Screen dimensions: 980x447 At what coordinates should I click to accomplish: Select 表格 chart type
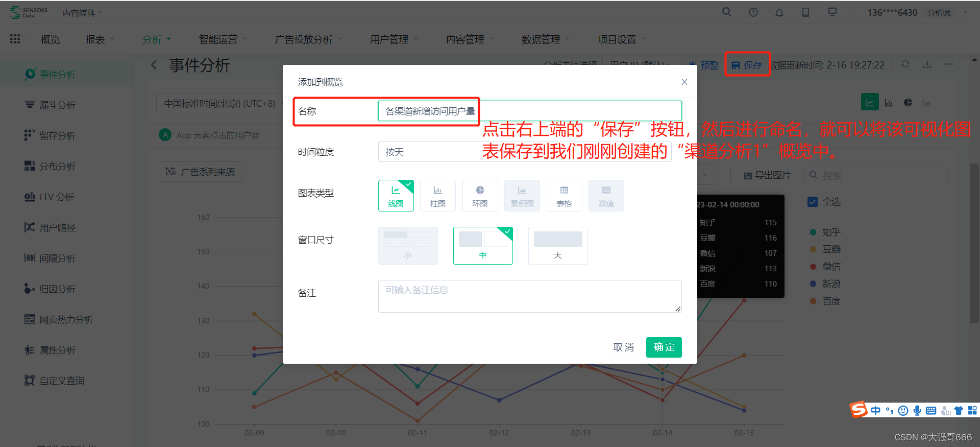(564, 196)
